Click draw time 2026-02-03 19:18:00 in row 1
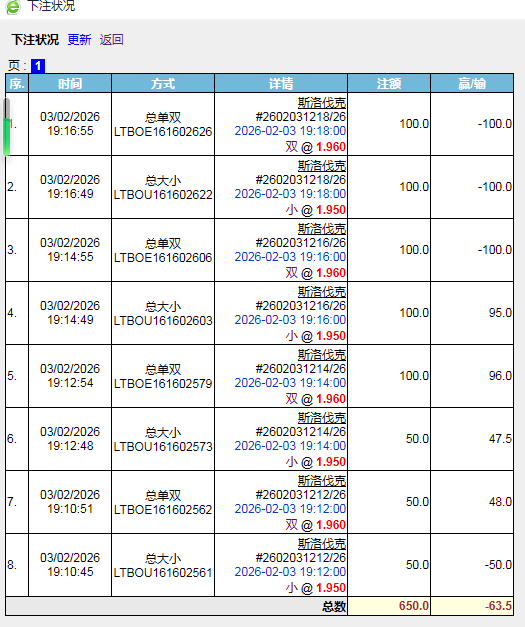 (x=290, y=131)
